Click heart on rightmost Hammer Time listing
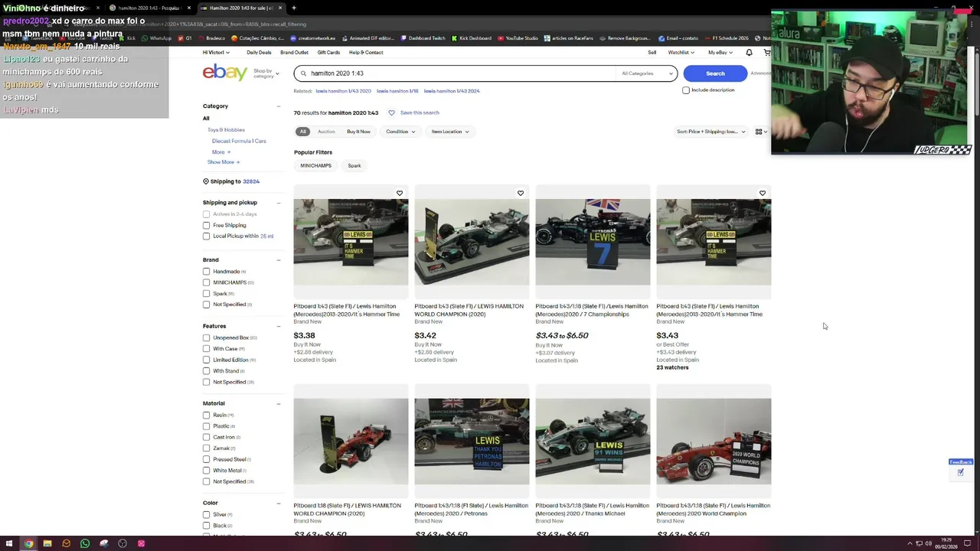This screenshot has width=980, height=551. coord(763,193)
